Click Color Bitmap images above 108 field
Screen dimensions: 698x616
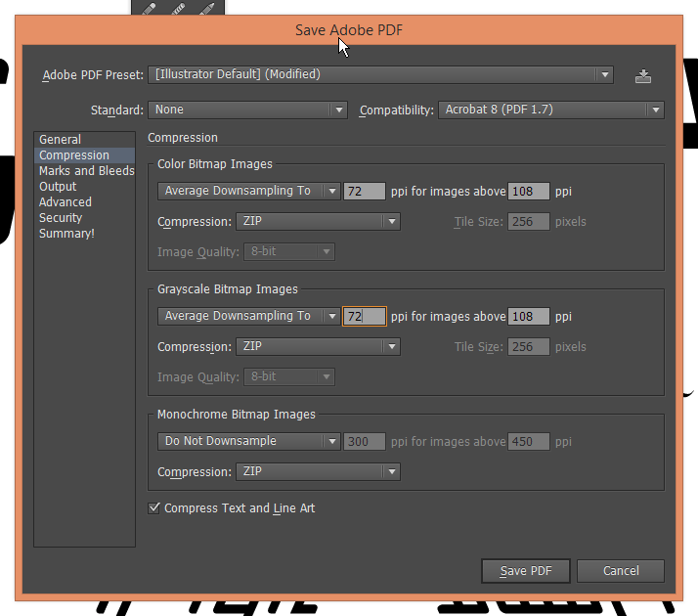pos(529,191)
